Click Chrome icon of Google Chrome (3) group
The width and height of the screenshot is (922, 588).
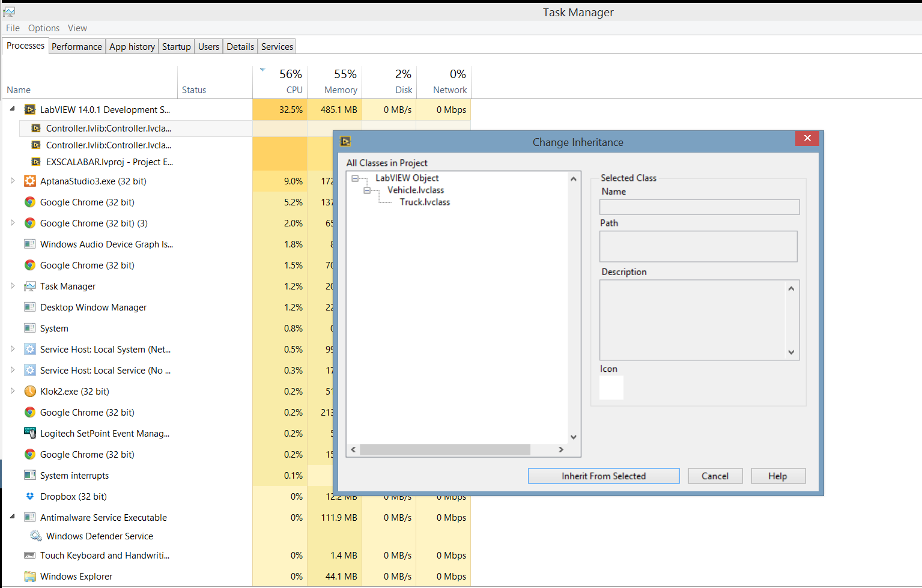(29, 223)
